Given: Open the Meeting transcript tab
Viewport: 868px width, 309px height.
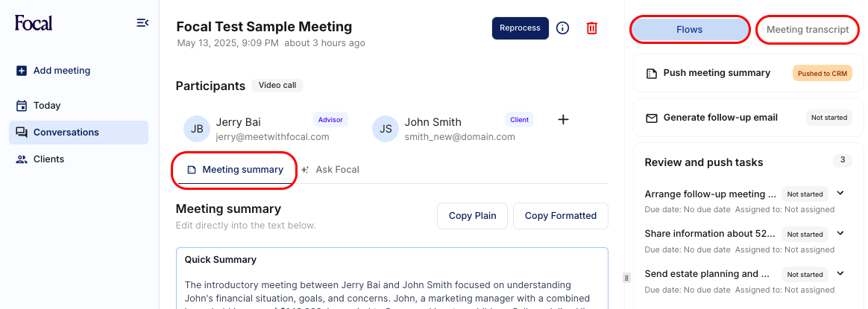Looking at the screenshot, I should 808,30.
